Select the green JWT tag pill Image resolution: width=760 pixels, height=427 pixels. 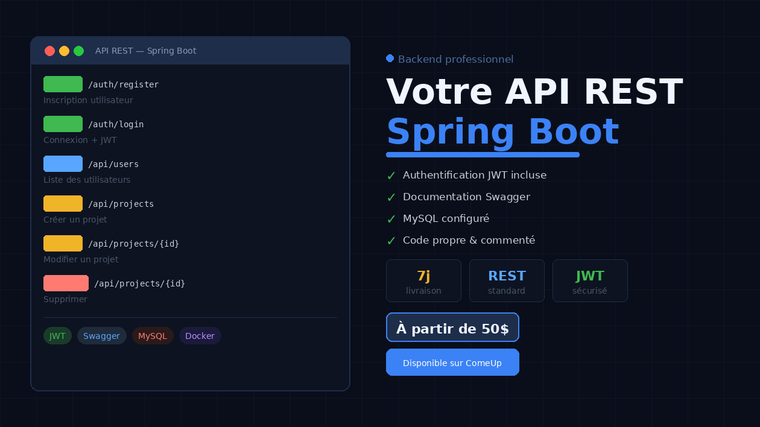pyautogui.click(x=57, y=336)
